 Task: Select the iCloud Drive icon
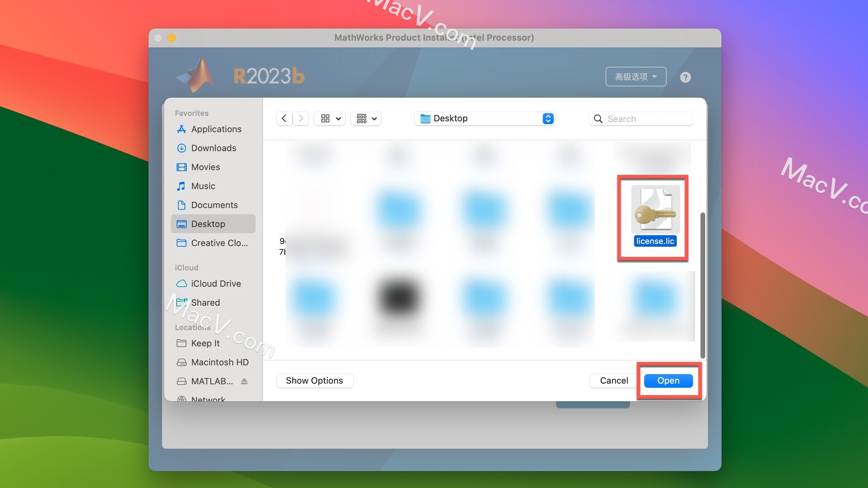[x=182, y=283]
